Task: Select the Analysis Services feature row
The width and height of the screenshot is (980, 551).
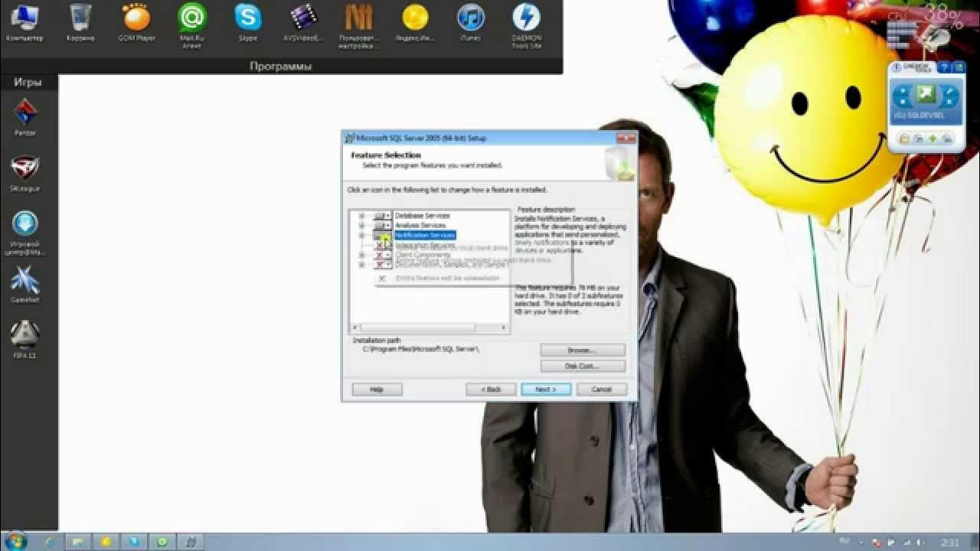Action: click(420, 226)
